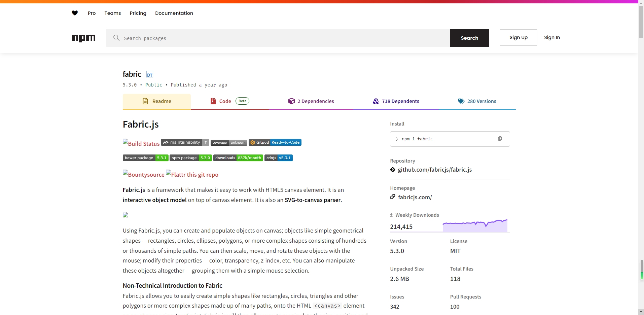Open the fabricjs.com/ homepage link

[415, 197]
